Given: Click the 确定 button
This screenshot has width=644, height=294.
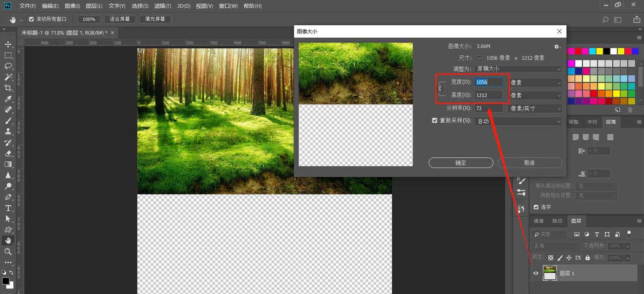Looking at the screenshot, I should [x=461, y=163].
